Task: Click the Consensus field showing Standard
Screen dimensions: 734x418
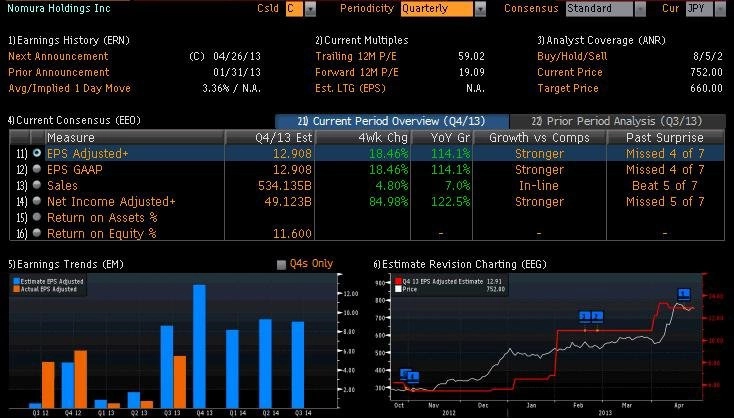Action: click(x=599, y=9)
